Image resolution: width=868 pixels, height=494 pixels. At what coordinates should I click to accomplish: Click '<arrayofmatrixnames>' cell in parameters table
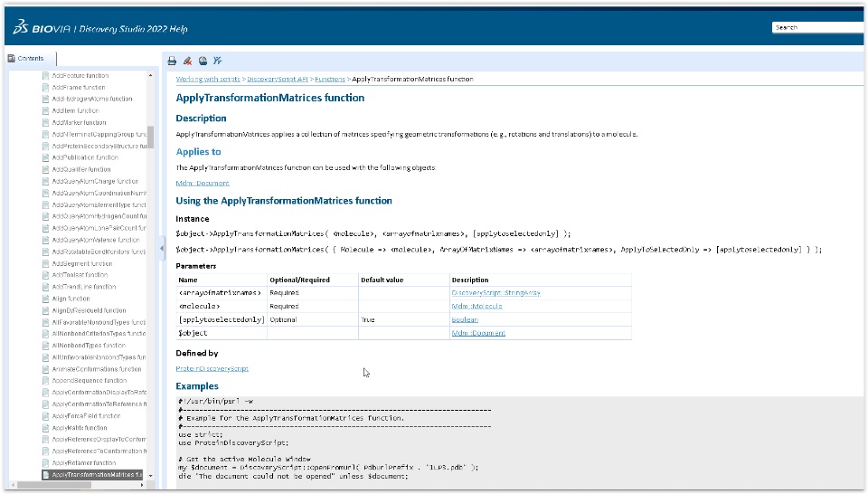click(222, 293)
